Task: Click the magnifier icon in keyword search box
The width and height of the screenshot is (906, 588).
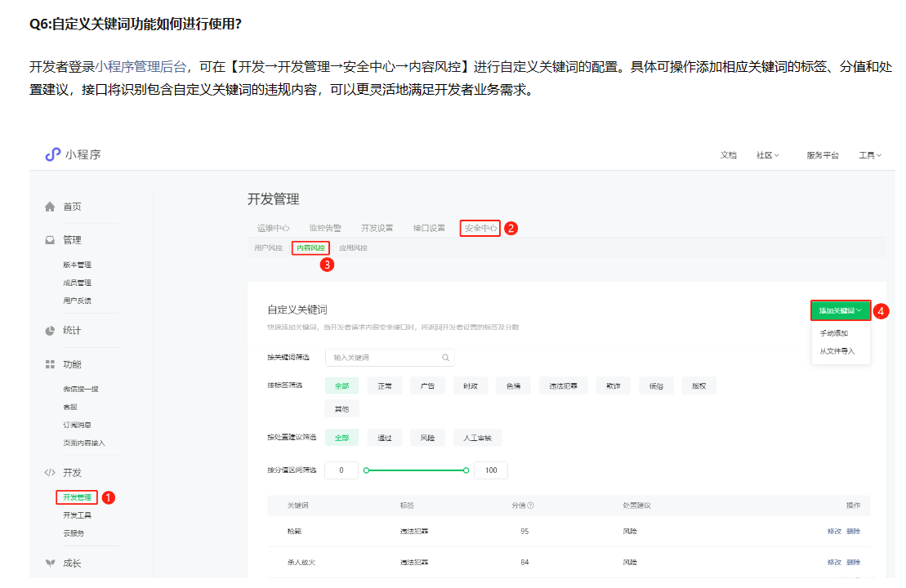Action: (x=445, y=358)
